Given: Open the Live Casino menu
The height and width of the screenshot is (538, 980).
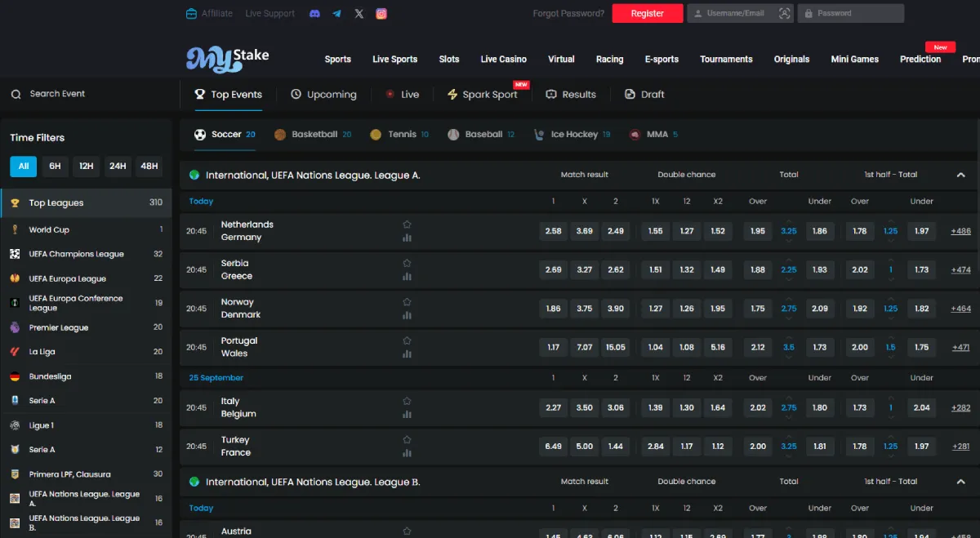Looking at the screenshot, I should click(503, 59).
